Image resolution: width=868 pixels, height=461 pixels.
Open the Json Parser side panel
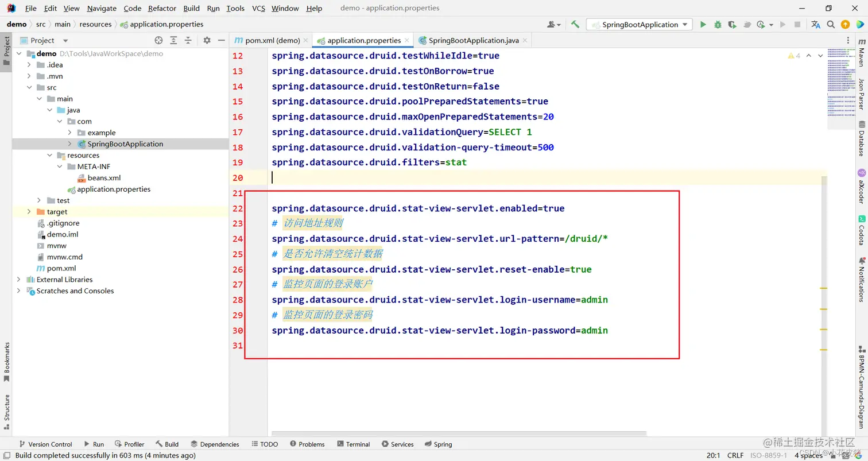[x=861, y=94]
